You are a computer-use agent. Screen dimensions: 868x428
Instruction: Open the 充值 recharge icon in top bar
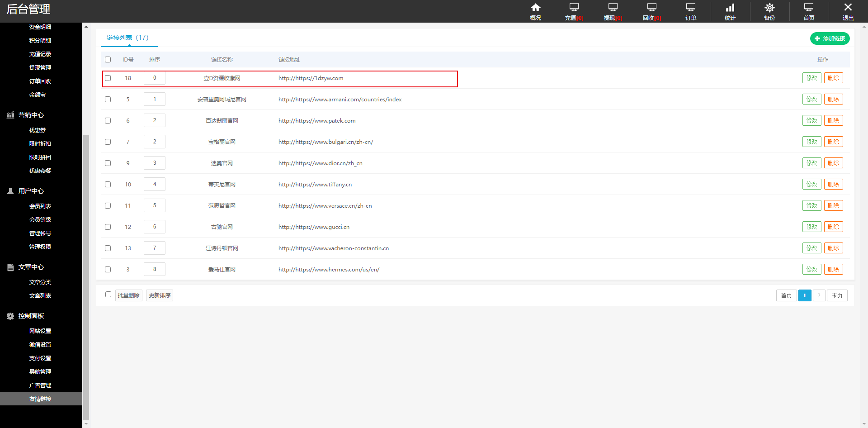[x=574, y=11]
